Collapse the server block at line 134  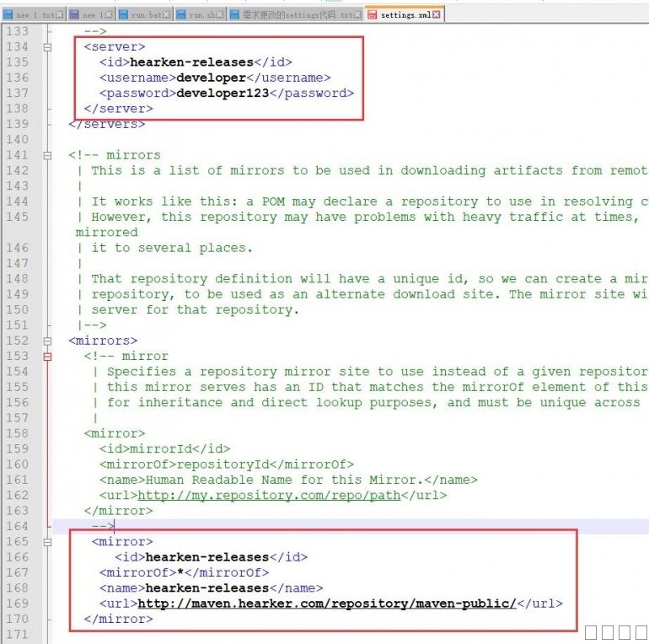click(x=48, y=47)
